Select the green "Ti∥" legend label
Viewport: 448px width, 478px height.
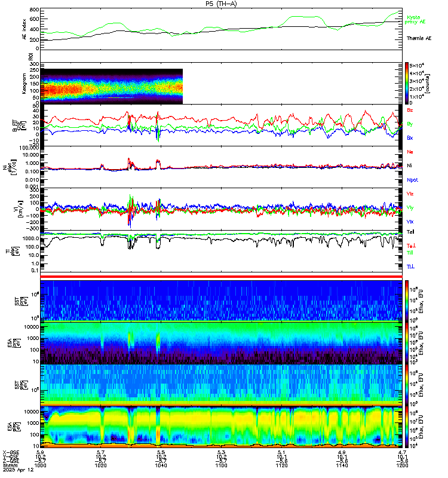(410, 253)
